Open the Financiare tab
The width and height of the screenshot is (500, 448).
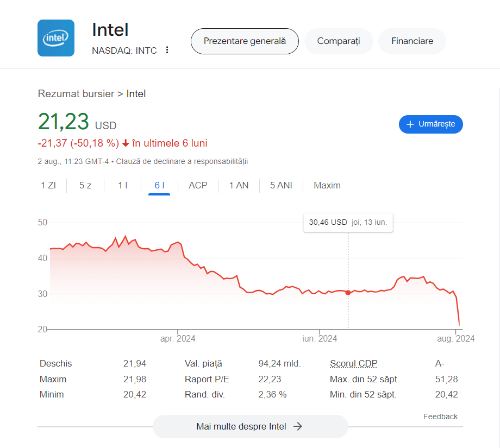click(412, 41)
